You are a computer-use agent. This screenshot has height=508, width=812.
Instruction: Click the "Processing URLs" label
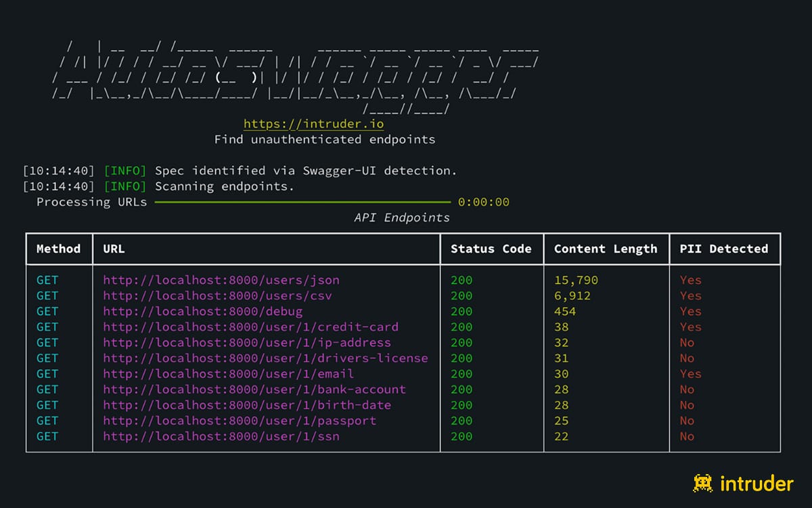91,202
